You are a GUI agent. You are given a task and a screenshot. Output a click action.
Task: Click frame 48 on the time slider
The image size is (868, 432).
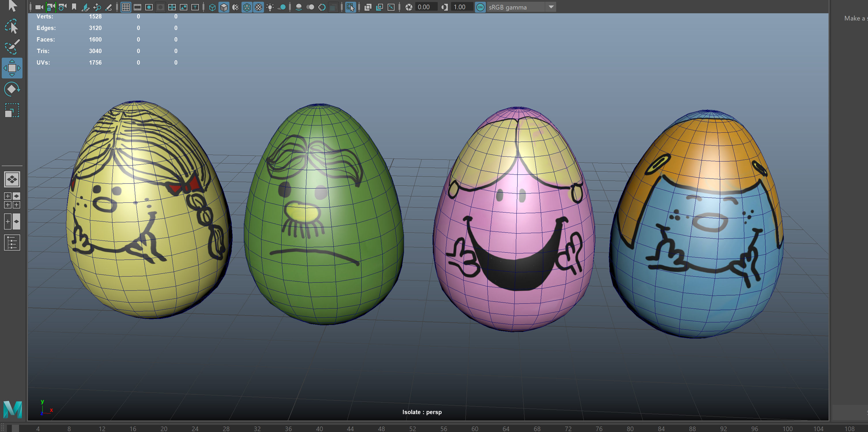pyautogui.click(x=382, y=429)
